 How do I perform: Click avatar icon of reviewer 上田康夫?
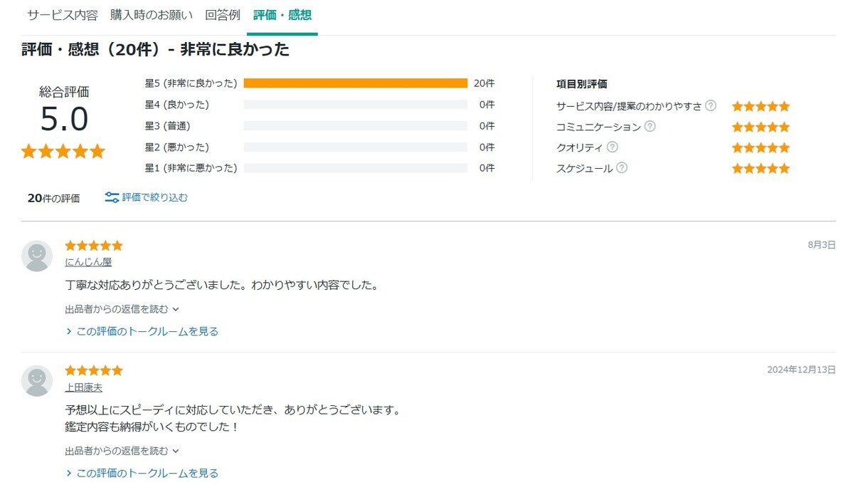[37, 381]
